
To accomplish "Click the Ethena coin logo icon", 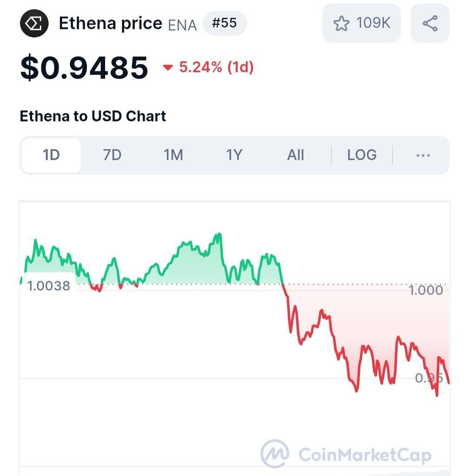I will 35,23.
